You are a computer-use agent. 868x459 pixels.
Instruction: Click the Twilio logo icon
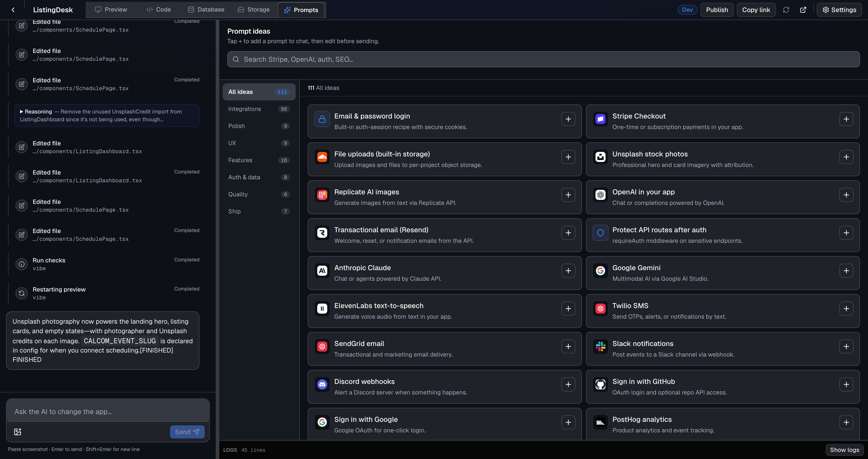coord(601,309)
